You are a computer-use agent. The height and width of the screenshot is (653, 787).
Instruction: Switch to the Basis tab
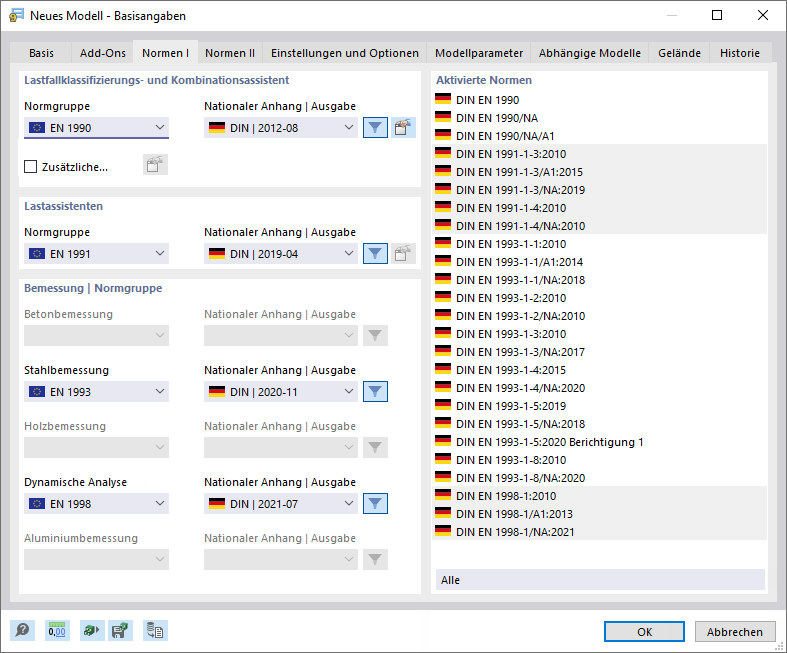tap(41, 53)
